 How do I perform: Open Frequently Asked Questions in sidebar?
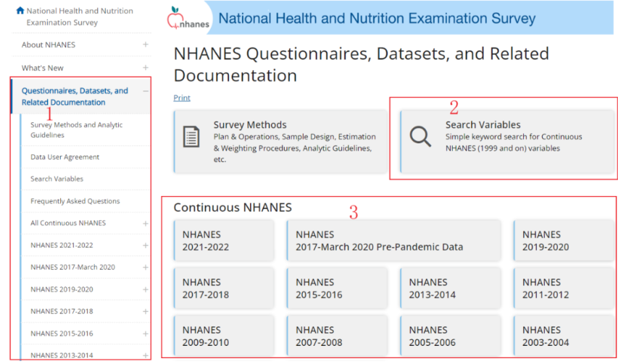click(x=75, y=201)
